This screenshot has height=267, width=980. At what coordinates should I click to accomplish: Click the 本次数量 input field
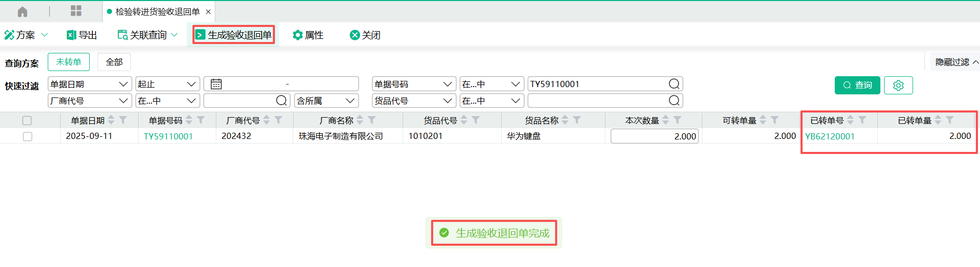[x=654, y=136]
